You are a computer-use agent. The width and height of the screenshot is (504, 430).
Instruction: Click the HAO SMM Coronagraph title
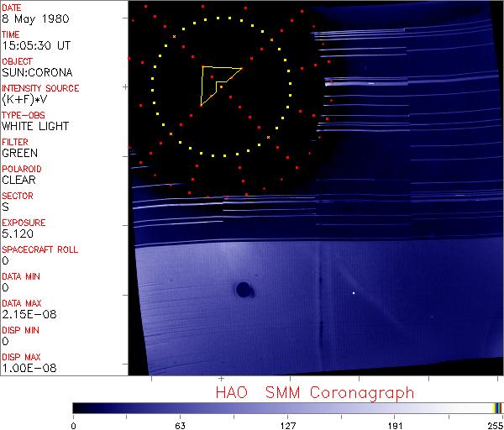(x=314, y=392)
